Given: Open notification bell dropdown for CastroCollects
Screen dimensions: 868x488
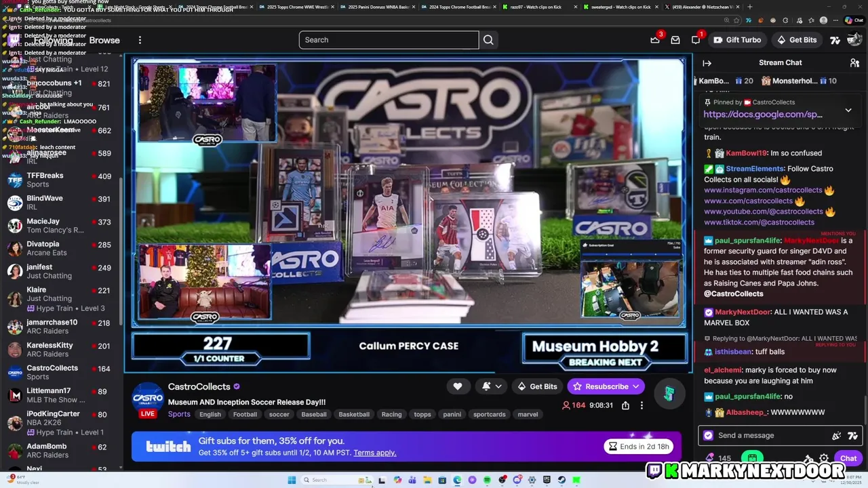Looking at the screenshot, I should point(492,386).
